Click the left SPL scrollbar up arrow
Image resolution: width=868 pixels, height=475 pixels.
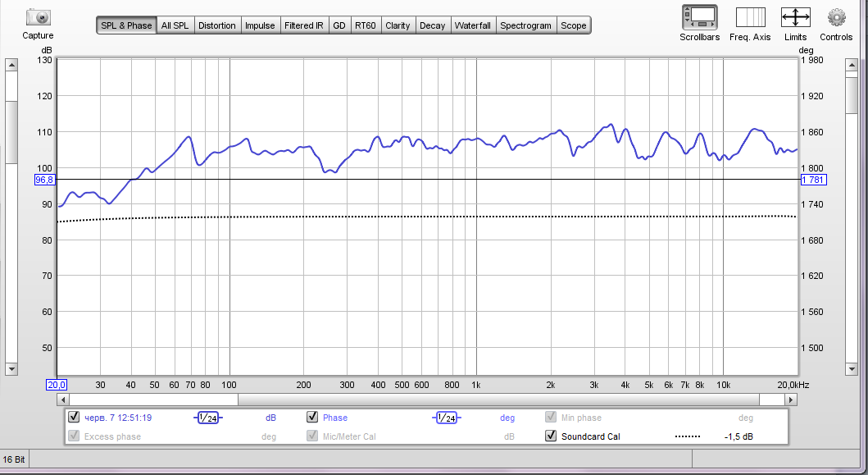coord(11,66)
